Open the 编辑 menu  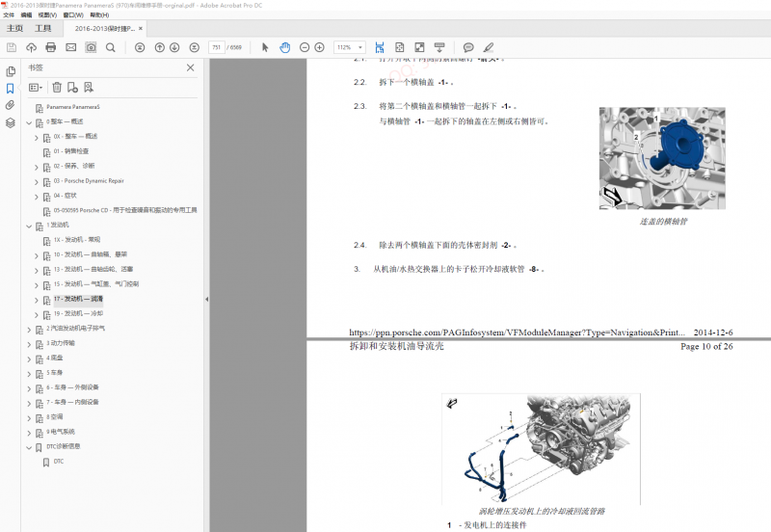point(26,14)
